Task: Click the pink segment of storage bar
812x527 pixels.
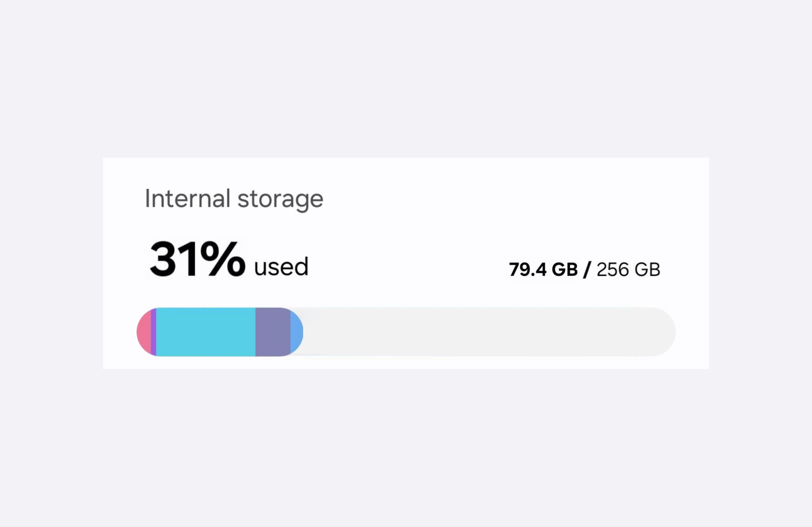Action: (x=144, y=332)
